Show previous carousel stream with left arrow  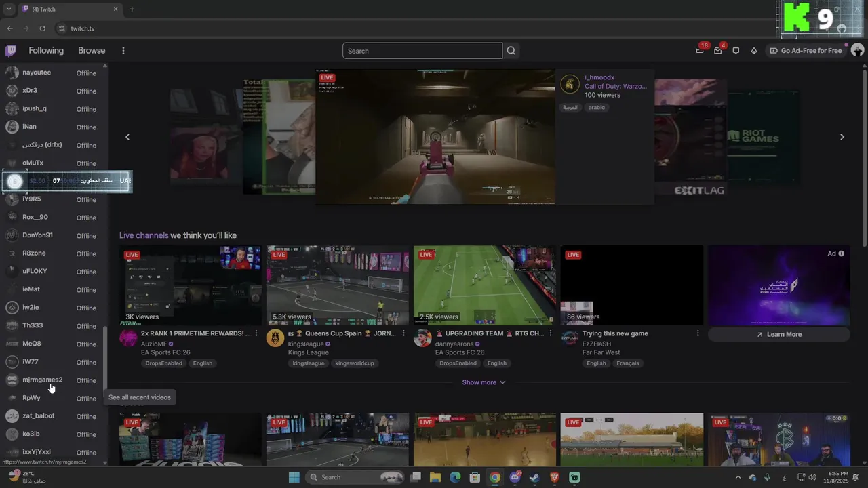tap(127, 137)
